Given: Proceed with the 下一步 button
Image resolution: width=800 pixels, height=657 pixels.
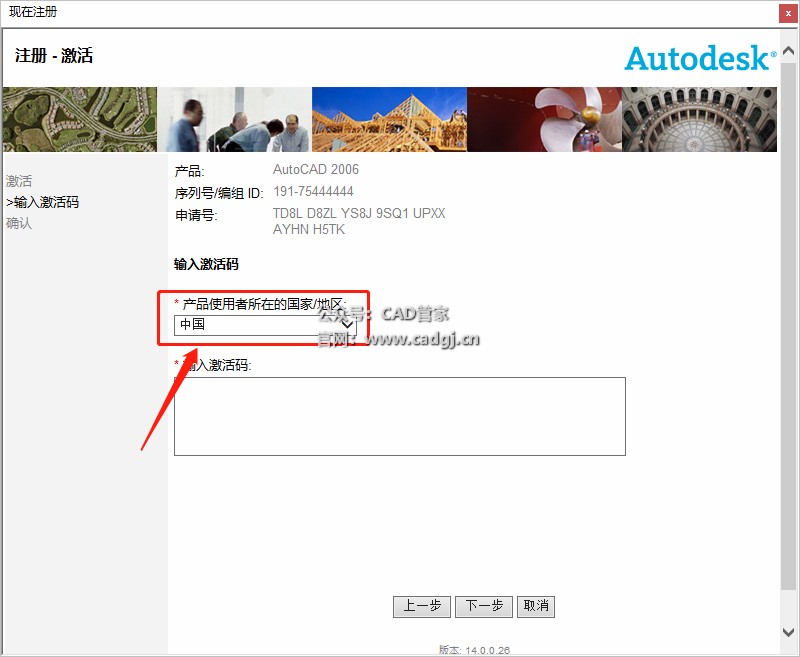Looking at the screenshot, I should click(x=484, y=607).
